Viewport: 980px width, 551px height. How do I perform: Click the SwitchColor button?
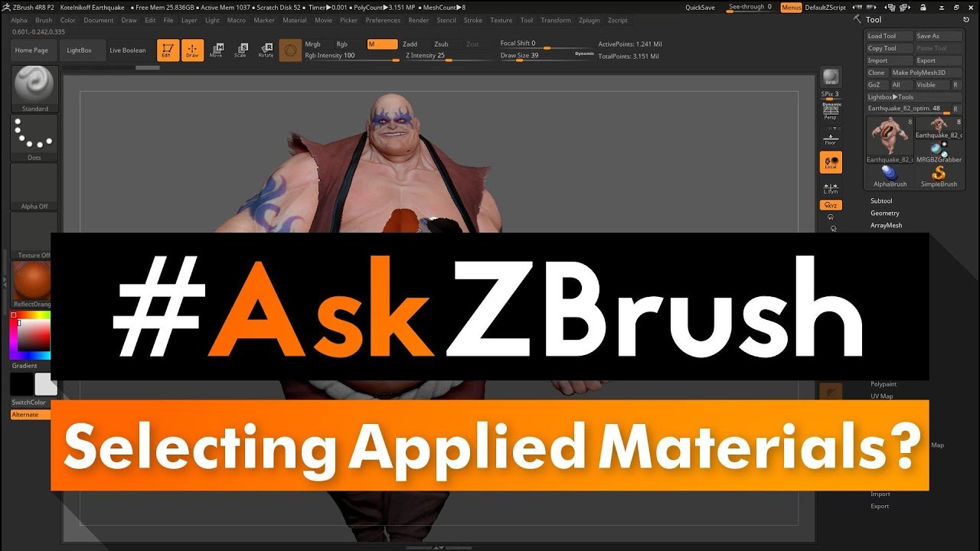point(28,403)
